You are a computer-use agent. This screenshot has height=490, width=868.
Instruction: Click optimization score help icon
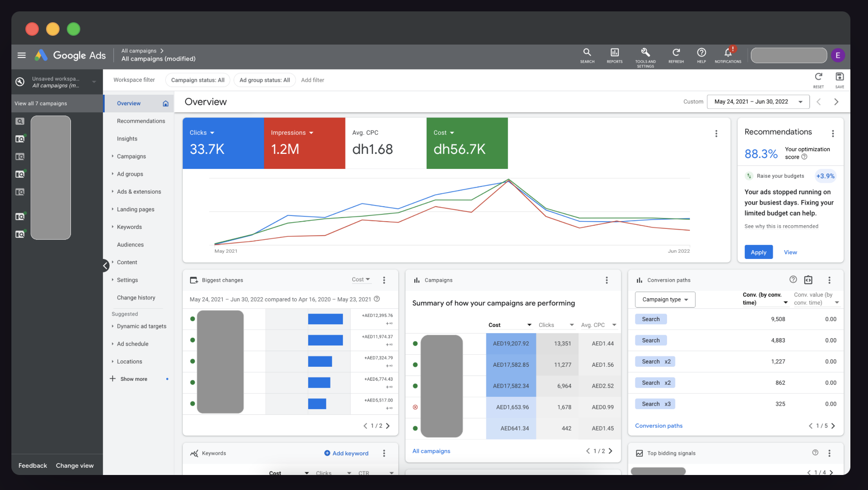point(804,157)
